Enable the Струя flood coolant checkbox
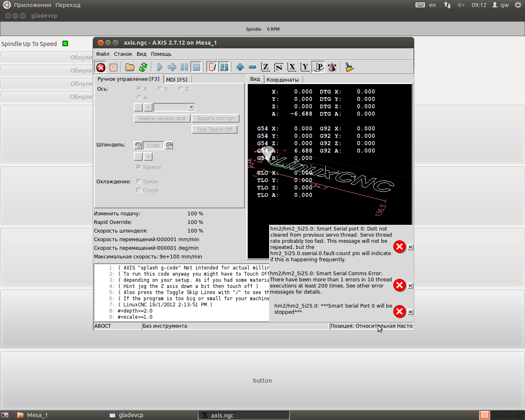Screen dimensions: 525x420 click(139, 190)
